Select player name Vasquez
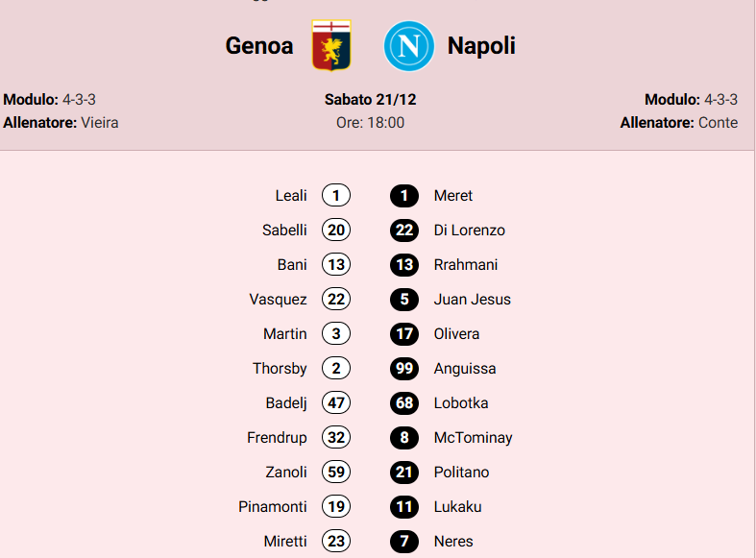This screenshot has width=756, height=558. (x=278, y=300)
